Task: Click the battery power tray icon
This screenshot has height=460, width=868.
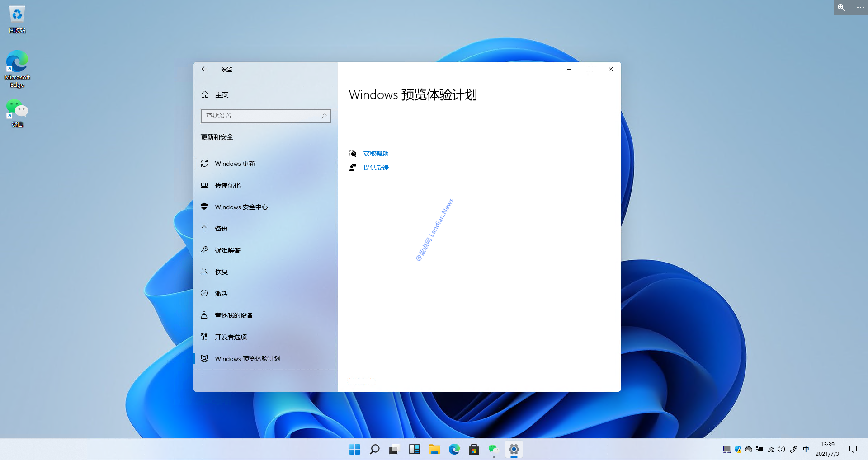Action: click(759, 449)
